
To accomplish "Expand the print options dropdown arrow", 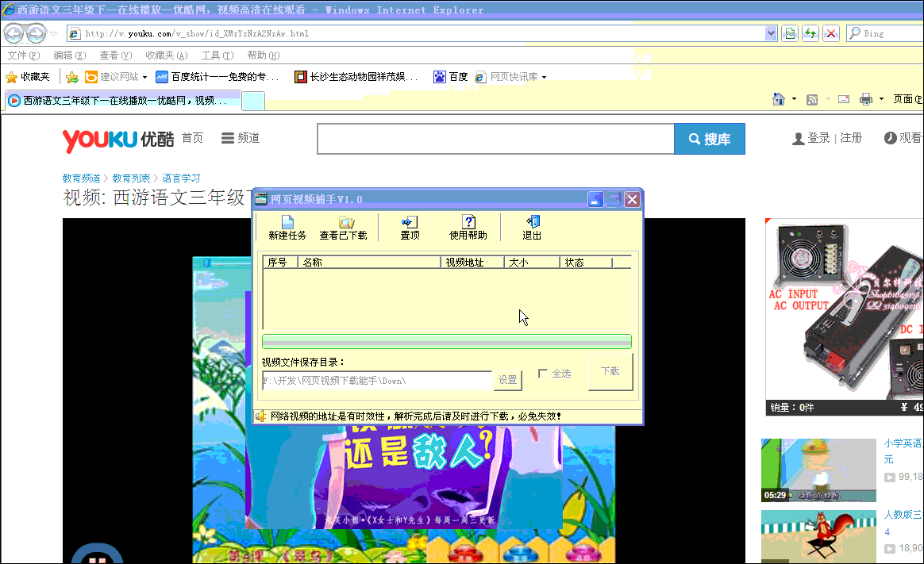I will 881,99.
